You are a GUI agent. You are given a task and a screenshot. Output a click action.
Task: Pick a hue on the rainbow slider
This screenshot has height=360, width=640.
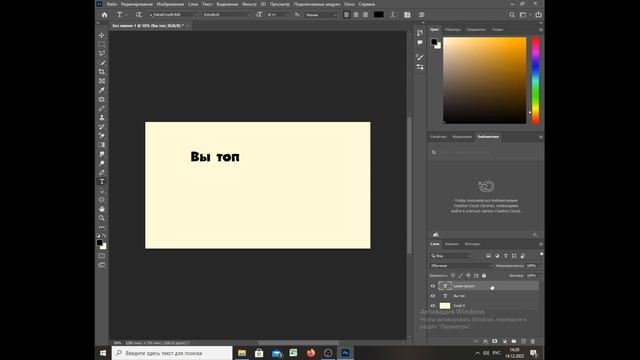tap(536, 80)
